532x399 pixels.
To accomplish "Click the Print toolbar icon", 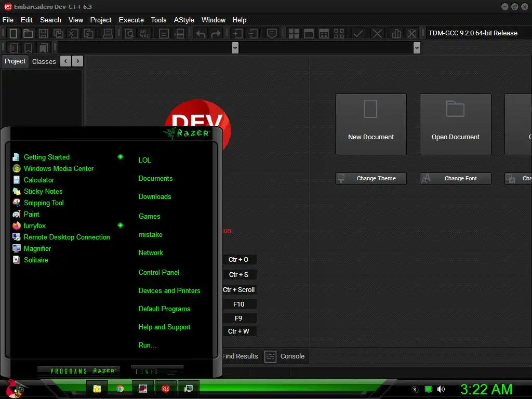I will 108,34.
